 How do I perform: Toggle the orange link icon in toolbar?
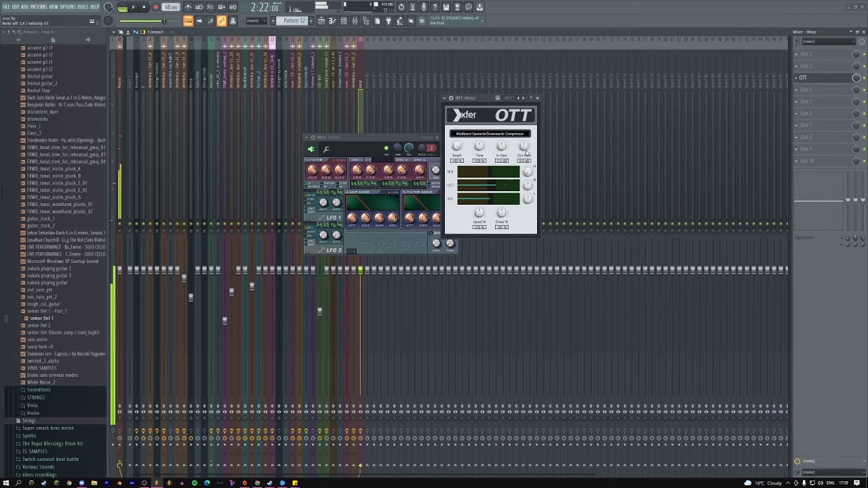click(221, 21)
